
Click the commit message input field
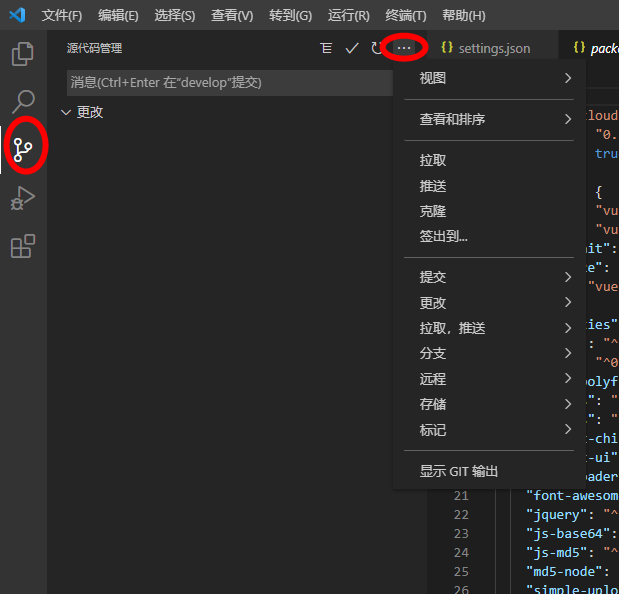click(230, 82)
